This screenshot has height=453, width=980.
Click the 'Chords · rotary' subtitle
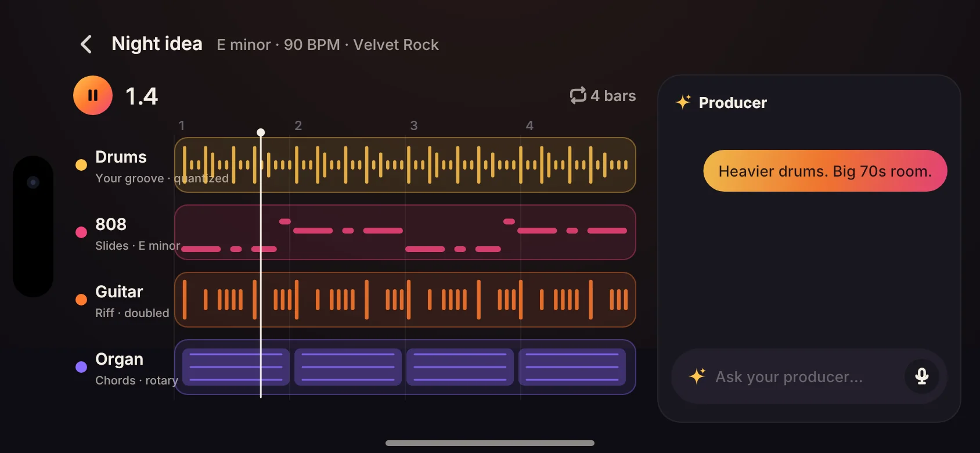click(x=136, y=380)
